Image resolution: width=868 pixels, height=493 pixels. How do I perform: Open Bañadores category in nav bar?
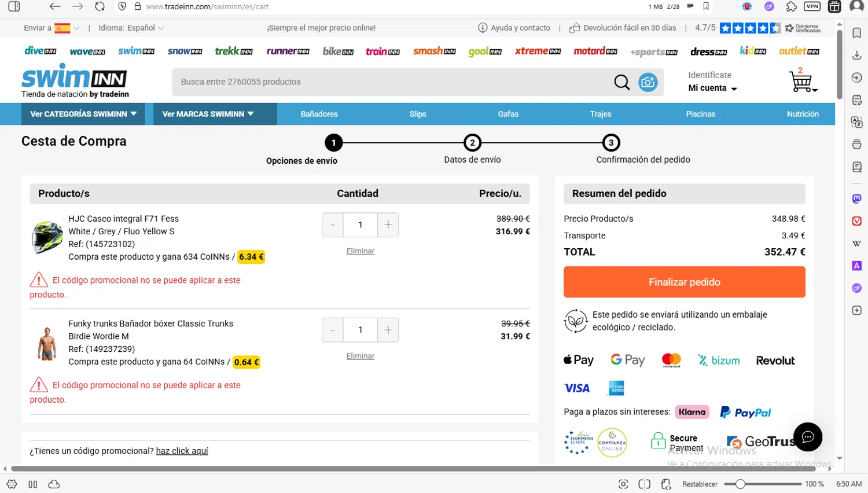coord(319,114)
